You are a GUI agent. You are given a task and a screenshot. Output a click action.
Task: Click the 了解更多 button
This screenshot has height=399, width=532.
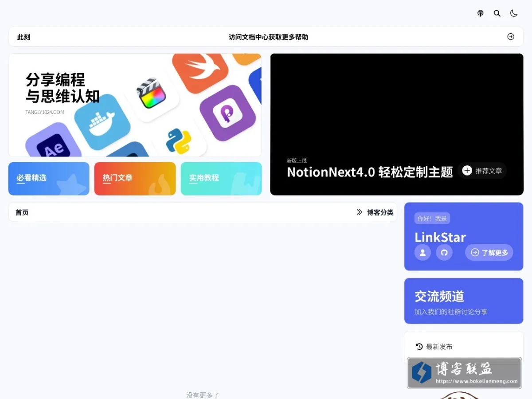pyautogui.click(x=489, y=252)
